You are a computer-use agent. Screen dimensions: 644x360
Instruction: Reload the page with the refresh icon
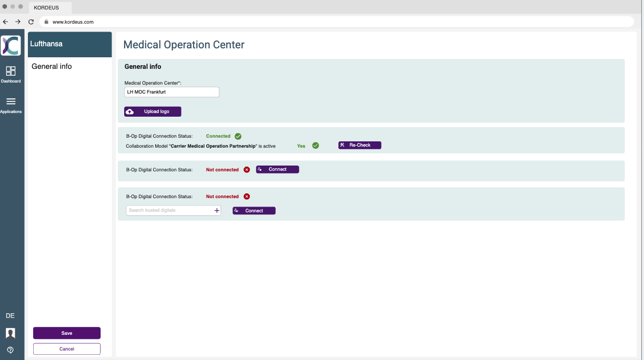point(31,22)
